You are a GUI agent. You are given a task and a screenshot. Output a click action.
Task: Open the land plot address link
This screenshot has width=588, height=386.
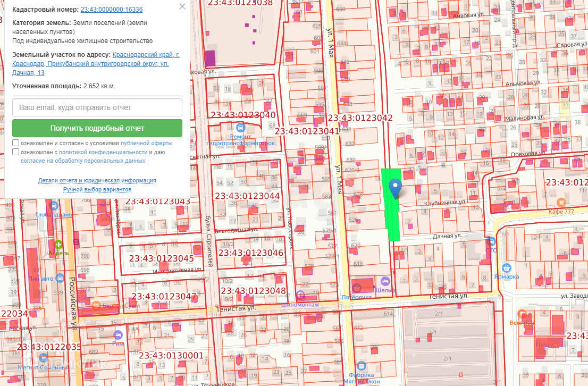click(96, 64)
